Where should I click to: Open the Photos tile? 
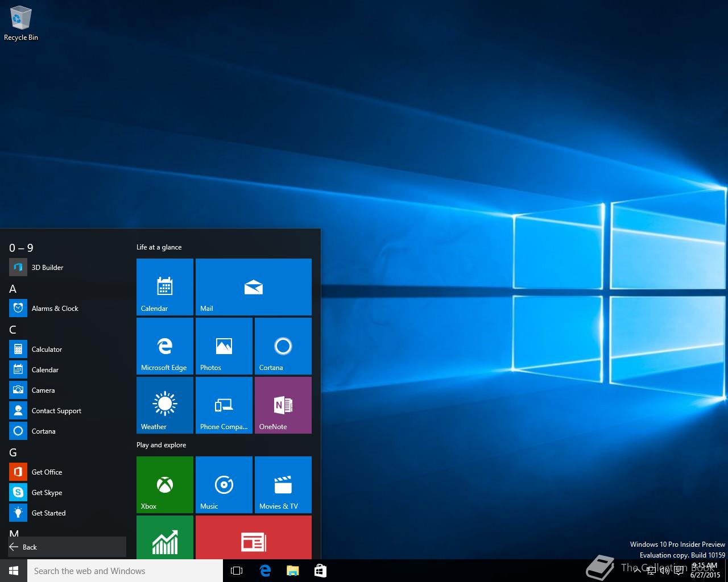pyautogui.click(x=224, y=346)
